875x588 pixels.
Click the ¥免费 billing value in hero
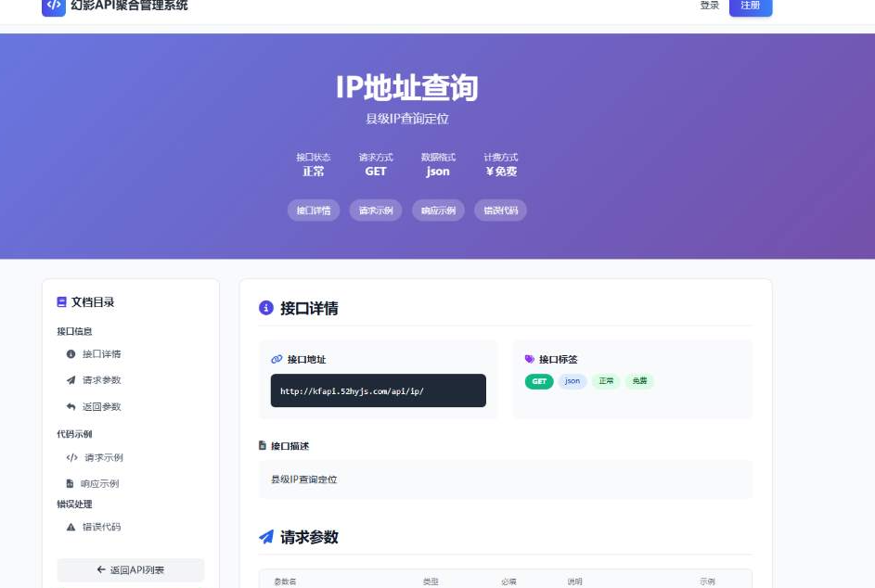click(x=501, y=172)
